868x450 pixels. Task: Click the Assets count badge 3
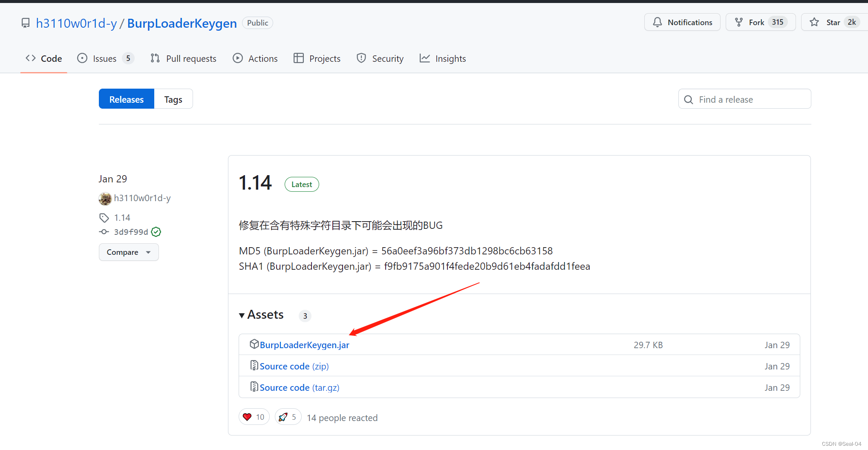pyautogui.click(x=305, y=316)
